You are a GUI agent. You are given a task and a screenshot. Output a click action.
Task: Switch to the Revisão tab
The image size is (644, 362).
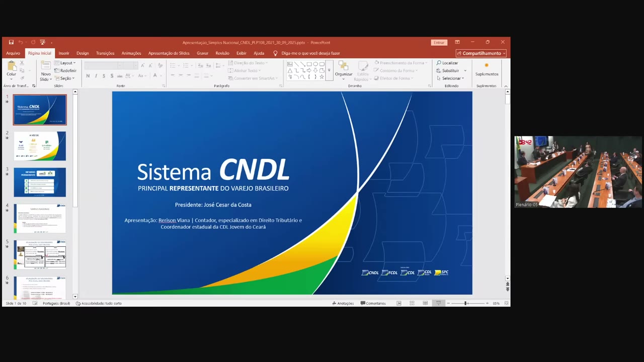(222, 53)
